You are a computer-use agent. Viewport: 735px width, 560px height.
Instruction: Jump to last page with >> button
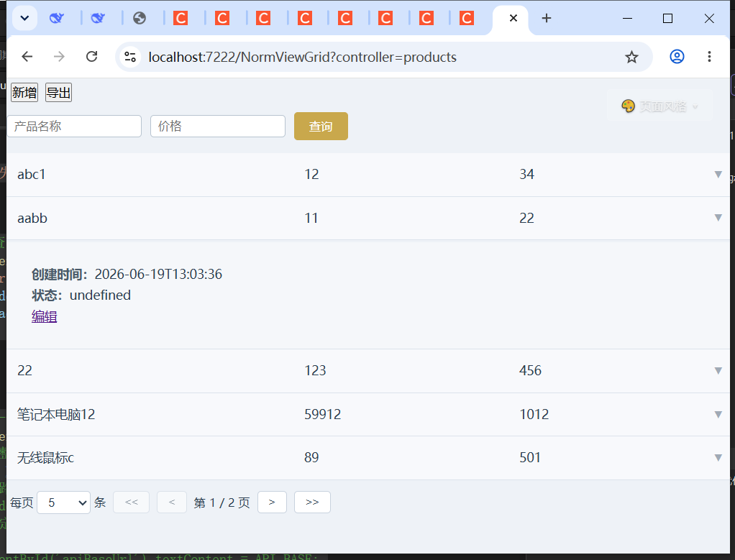click(312, 502)
